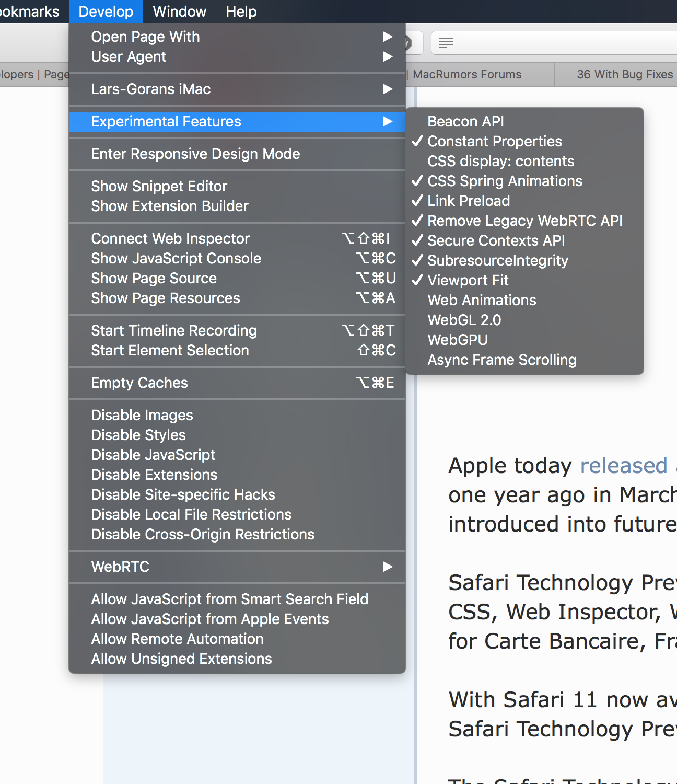Uncheck Viewport Fit option
The width and height of the screenshot is (677, 784).
point(524,280)
